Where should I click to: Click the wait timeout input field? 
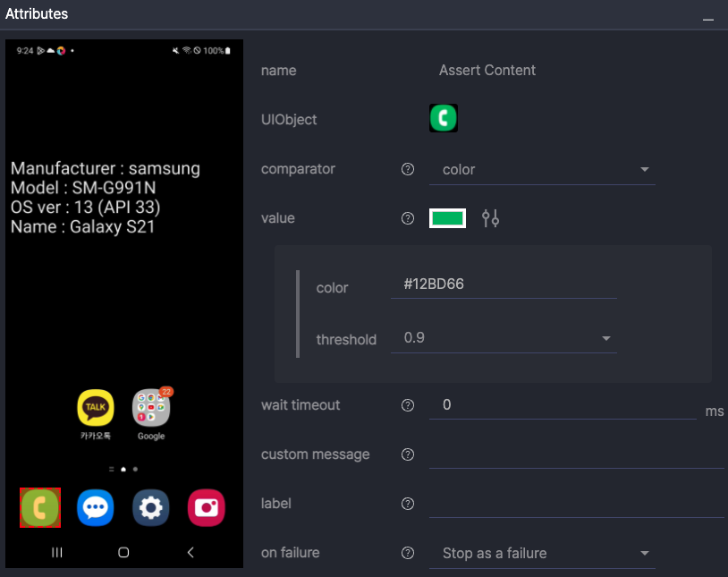point(562,405)
